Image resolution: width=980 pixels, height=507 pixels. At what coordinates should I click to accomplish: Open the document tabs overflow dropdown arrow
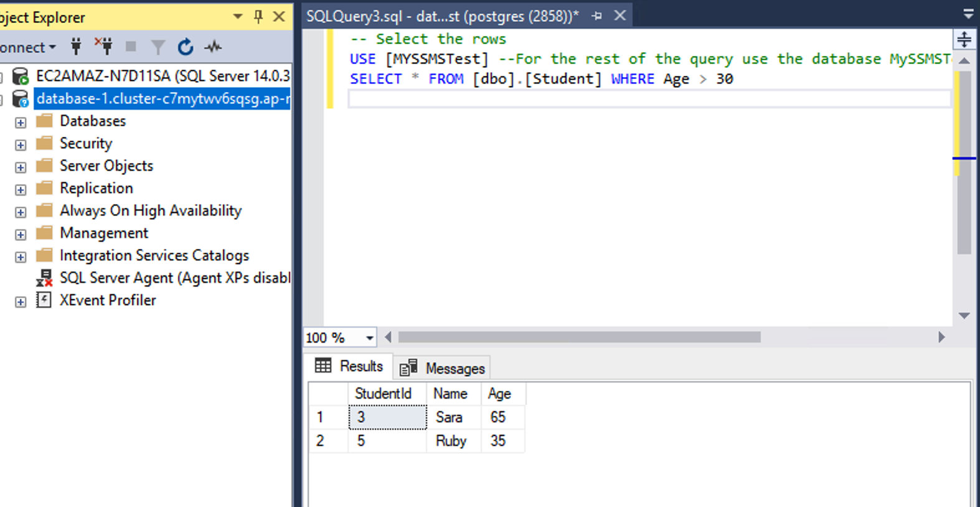point(968,13)
